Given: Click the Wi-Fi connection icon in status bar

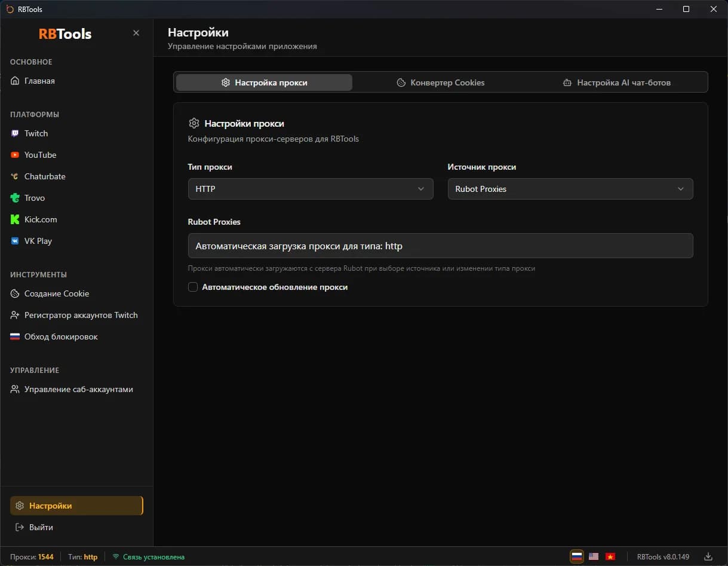Looking at the screenshot, I should (x=116, y=556).
